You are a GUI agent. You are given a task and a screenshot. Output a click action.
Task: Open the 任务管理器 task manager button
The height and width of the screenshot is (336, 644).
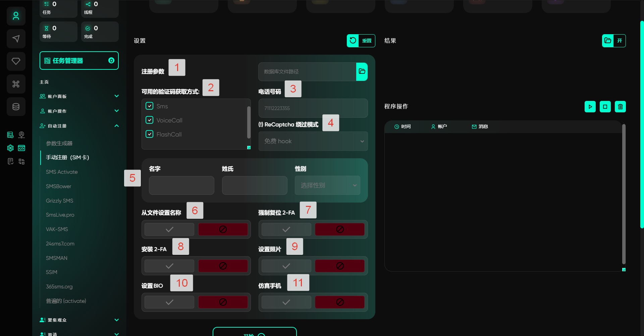(x=79, y=61)
